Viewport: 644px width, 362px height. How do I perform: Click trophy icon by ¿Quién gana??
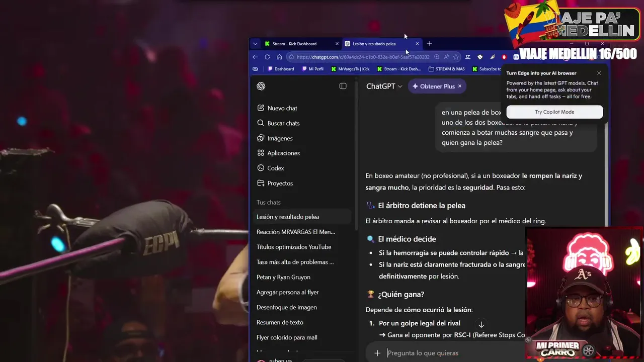pyautogui.click(x=370, y=294)
